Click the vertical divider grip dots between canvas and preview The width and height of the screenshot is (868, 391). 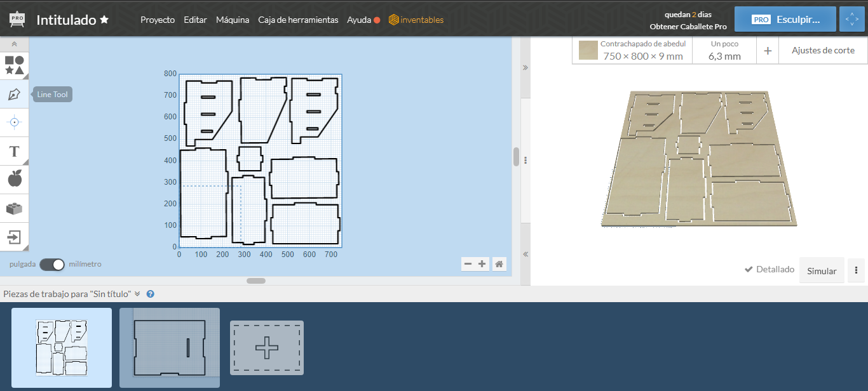pos(526,160)
